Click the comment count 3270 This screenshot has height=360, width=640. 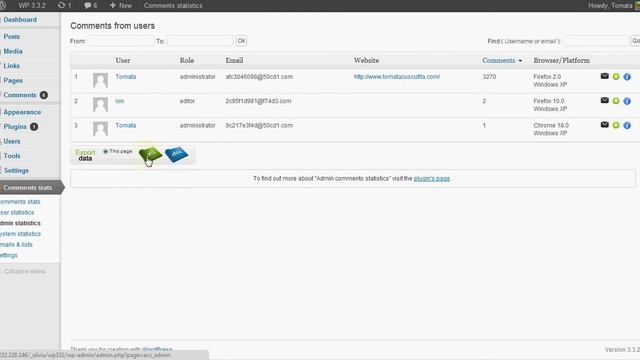[489, 77]
